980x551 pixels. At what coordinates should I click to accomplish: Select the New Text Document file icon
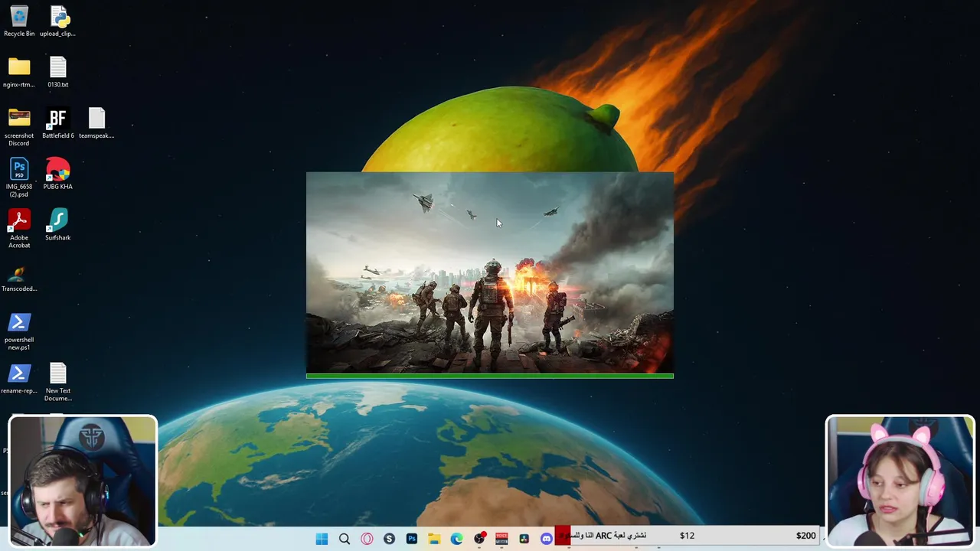pyautogui.click(x=58, y=382)
